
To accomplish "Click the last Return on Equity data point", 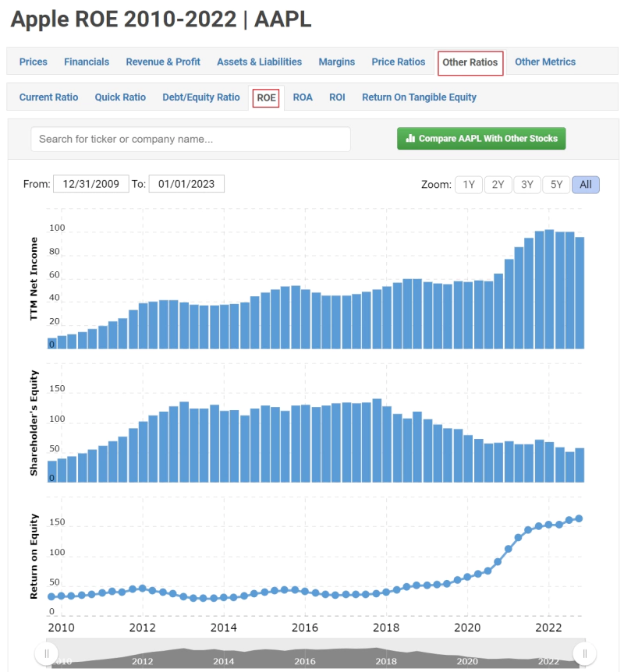I will point(579,518).
